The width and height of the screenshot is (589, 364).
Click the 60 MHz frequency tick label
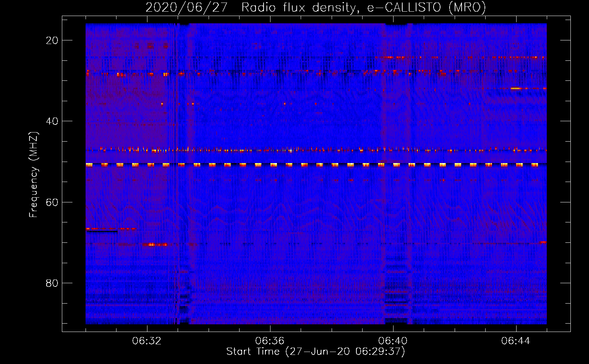tap(52, 202)
